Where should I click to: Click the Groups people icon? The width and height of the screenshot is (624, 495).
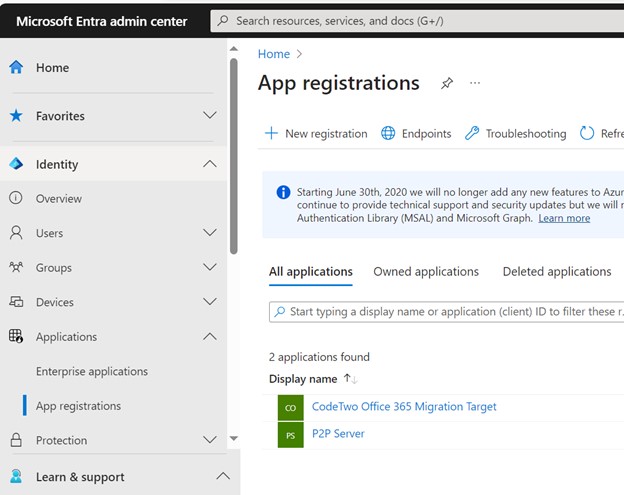(16, 267)
